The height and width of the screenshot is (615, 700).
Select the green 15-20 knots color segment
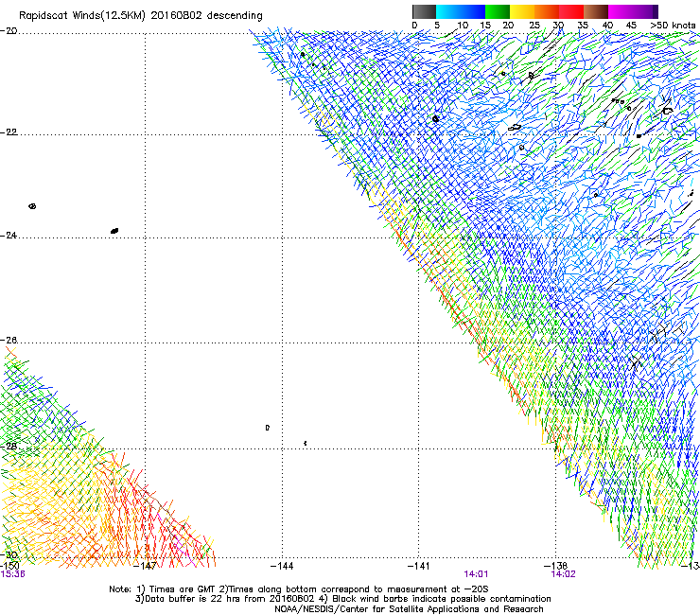tap(498, 11)
